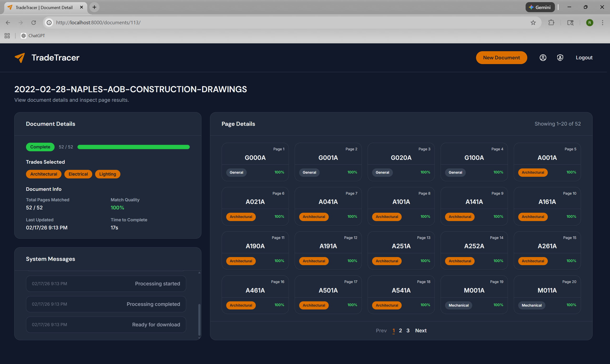
Task: Click the Electrical trade tag
Action: (78, 174)
